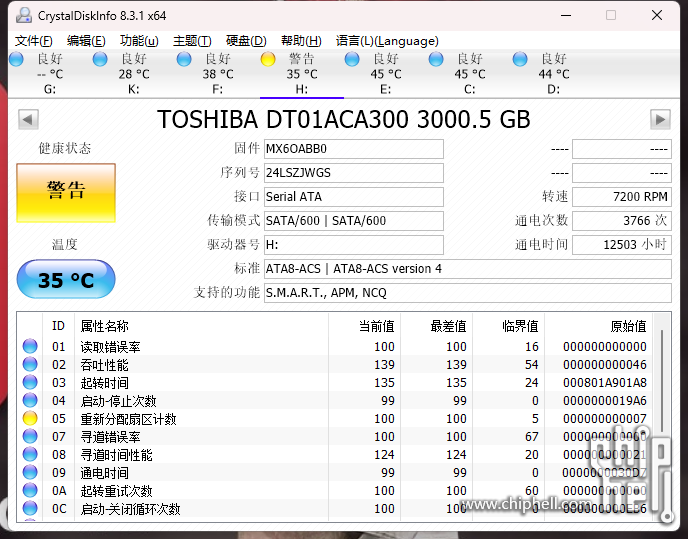Click status orb for attribute 04 启动-停止次数
This screenshot has width=688, height=539.
[x=30, y=400]
